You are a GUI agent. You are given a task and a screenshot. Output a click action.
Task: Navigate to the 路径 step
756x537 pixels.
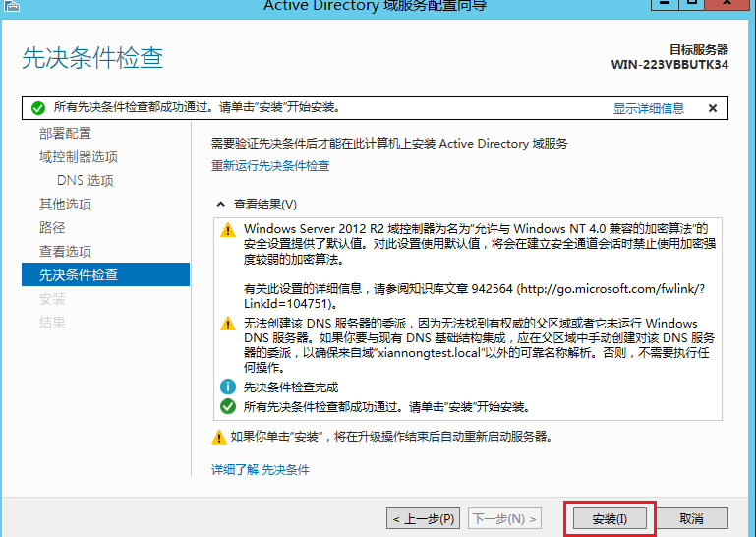52,228
